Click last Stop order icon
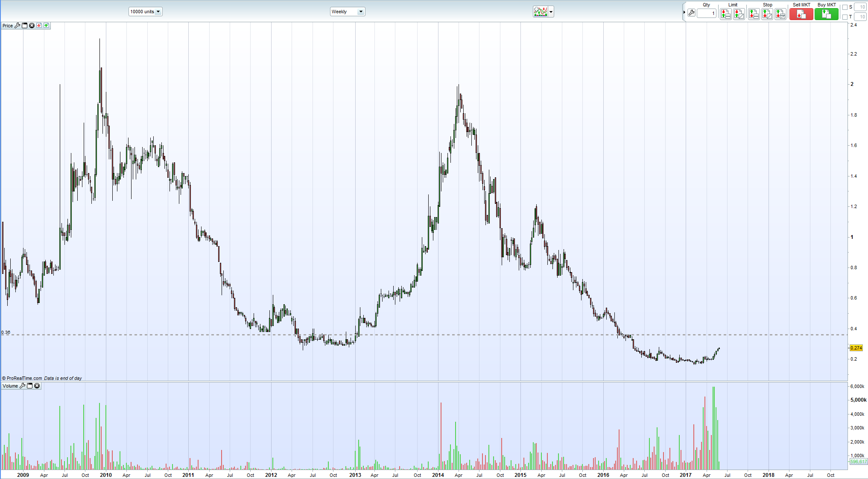The image size is (868, 479). coord(780,14)
